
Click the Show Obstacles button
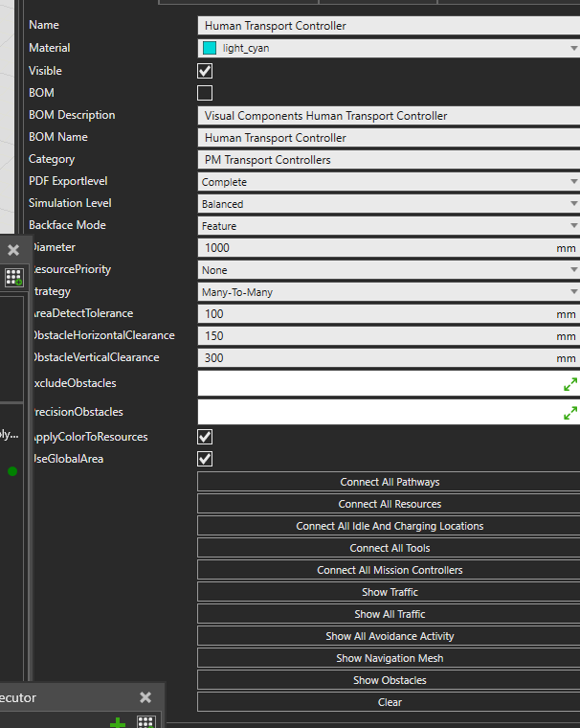[389, 680]
